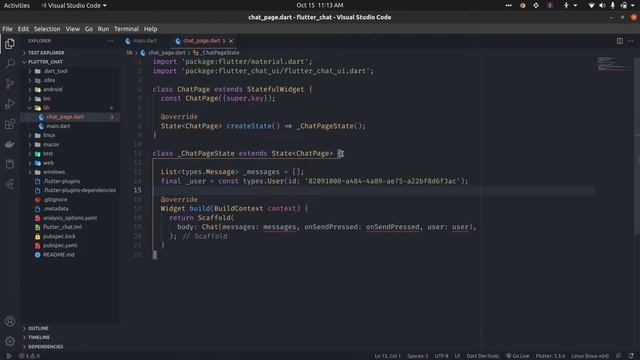Open the Edit menu
This screenshot has width=640, height=360.
[23, 29]
